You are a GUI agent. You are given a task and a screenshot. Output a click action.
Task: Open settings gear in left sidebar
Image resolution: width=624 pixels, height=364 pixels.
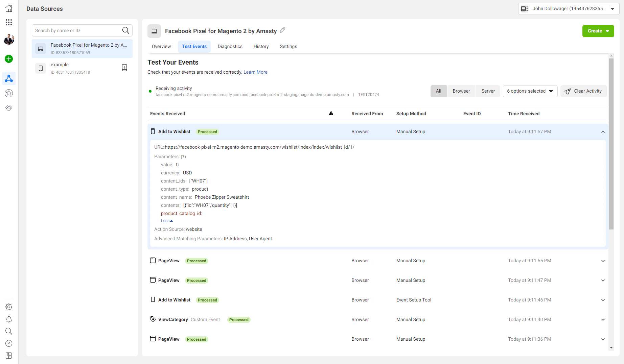click(9, 307)
